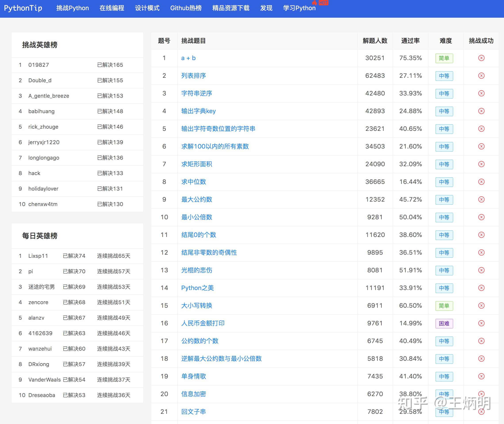Open the 信息加密 problem

pyautogui.click(x=193, y=394)
